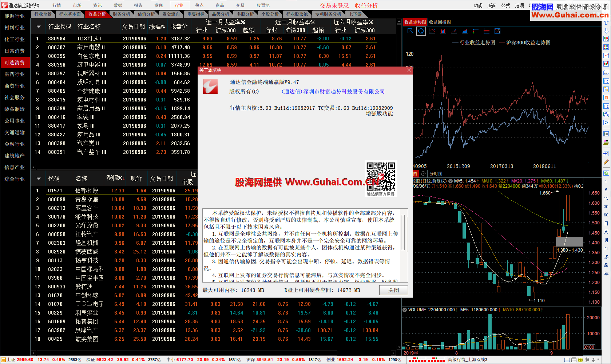Click the 关闭 button in about dialog
611x364 pixels.
coord(393,290)
